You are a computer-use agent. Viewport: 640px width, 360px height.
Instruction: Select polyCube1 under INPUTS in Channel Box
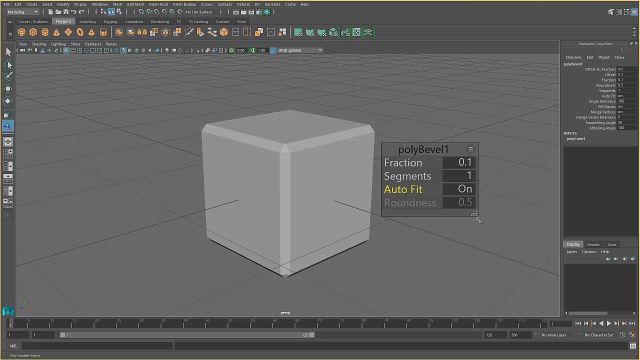coord(576,139)
